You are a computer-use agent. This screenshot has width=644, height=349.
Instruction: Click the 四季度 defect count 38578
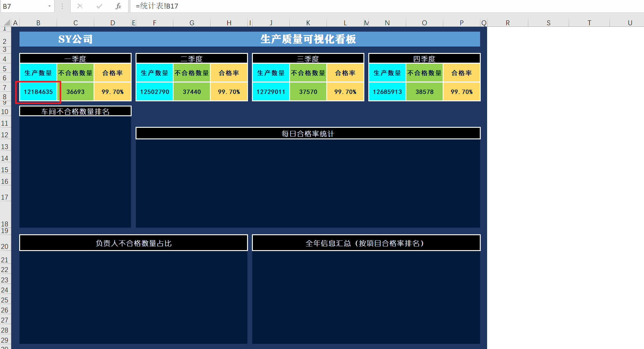[x=424, y=92]
